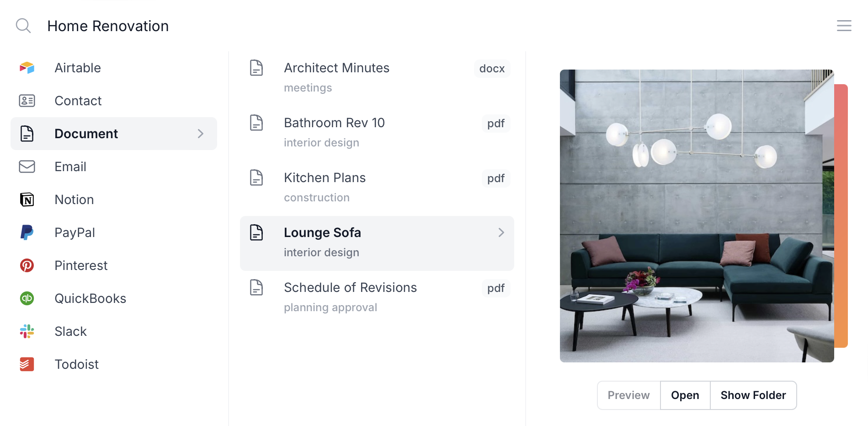Screen dimensions: 868x426
Task: Open the hamburger menu at top right
Action: [844, 26]
